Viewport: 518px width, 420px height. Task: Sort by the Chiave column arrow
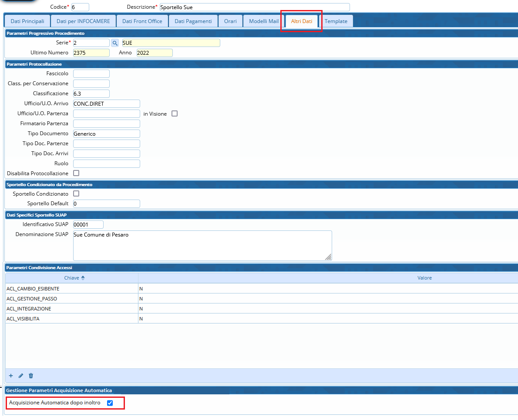(x=83, y=278)
